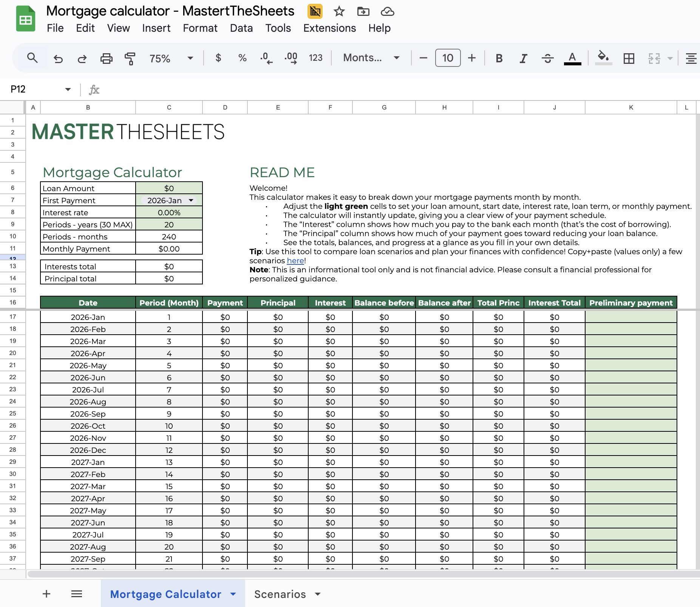Toggle bold formatting
The width and height of the screenshot is (700, 607).
499,58
